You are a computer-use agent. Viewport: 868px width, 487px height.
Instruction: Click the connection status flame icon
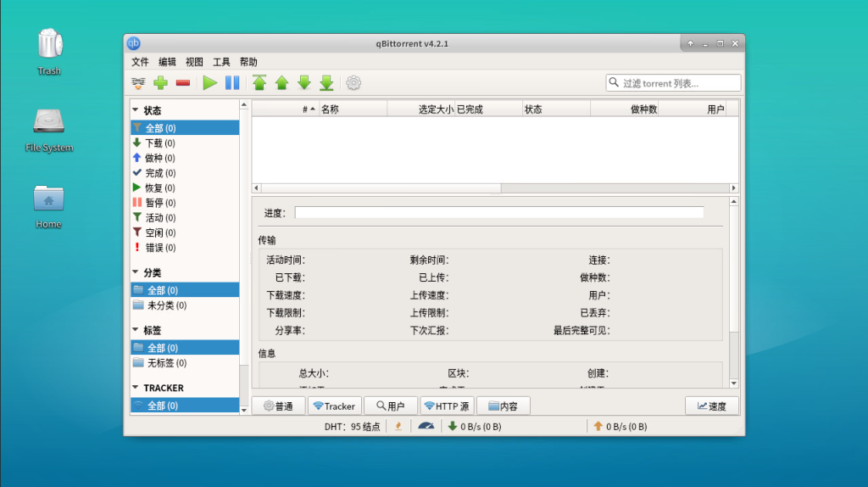[398, 426]
